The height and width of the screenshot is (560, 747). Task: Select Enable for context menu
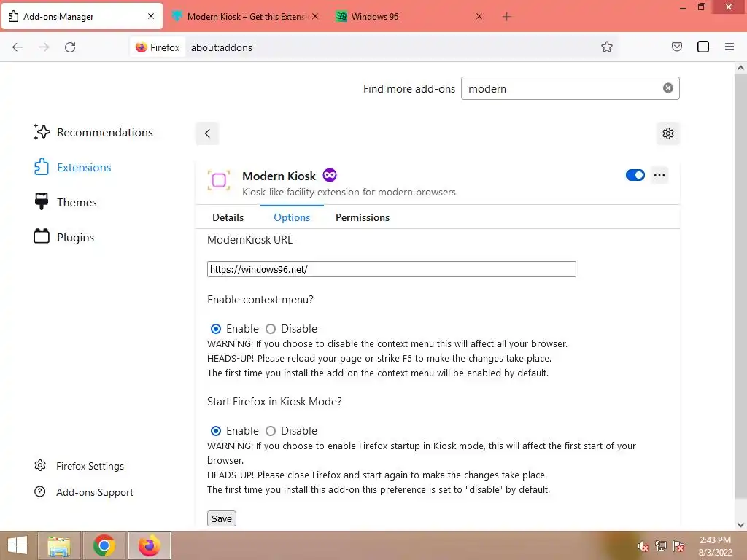pos(216,329)
